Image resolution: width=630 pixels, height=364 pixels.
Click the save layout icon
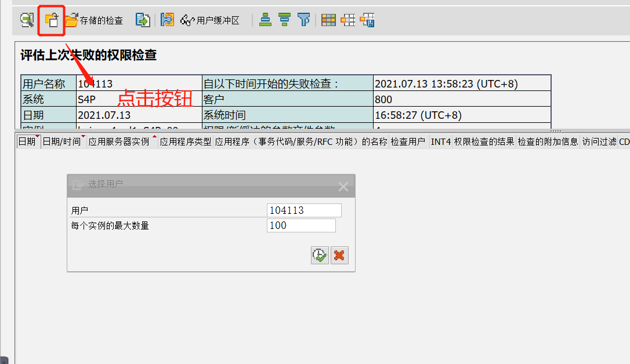(x=367, y=19)
